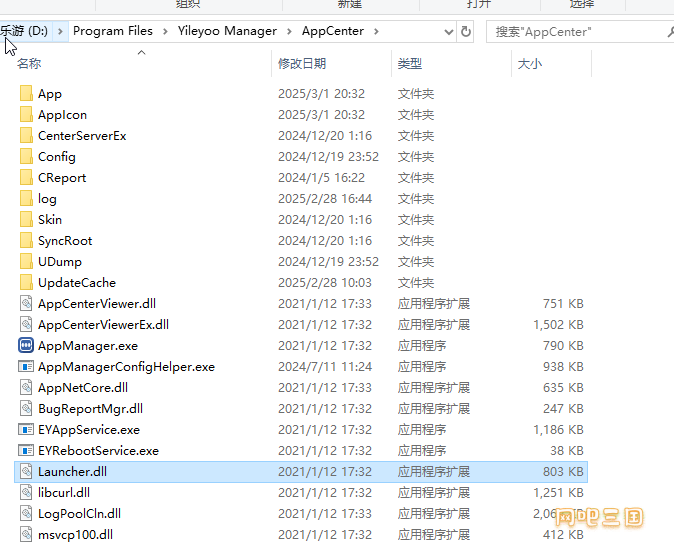
Task: Select the EYRebootService.exe icon
Action: click(26, 450)
